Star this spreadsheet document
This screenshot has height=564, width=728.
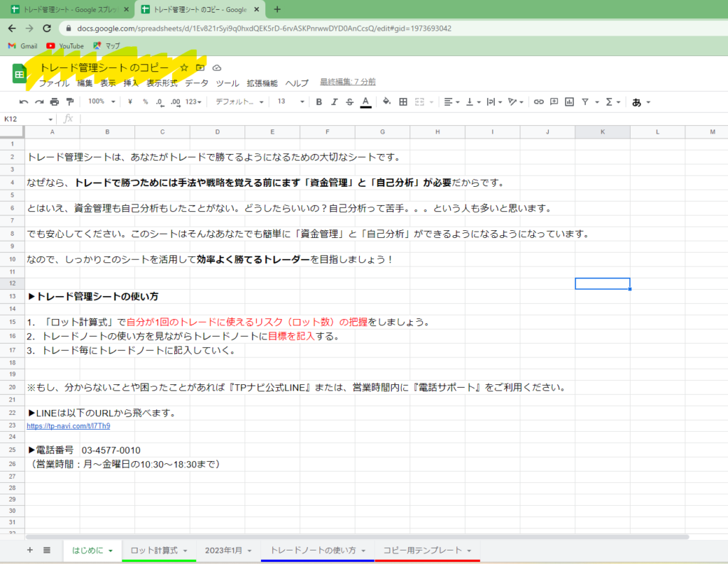[x=184, y=67]
